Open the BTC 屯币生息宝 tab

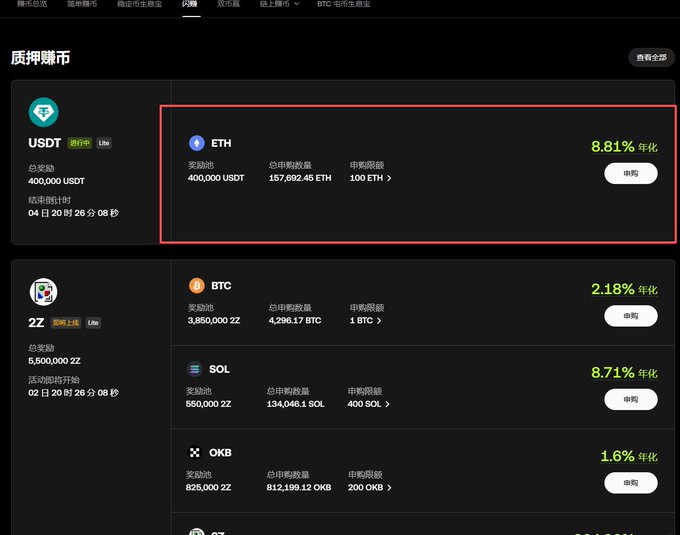click(x=343, y=4)
